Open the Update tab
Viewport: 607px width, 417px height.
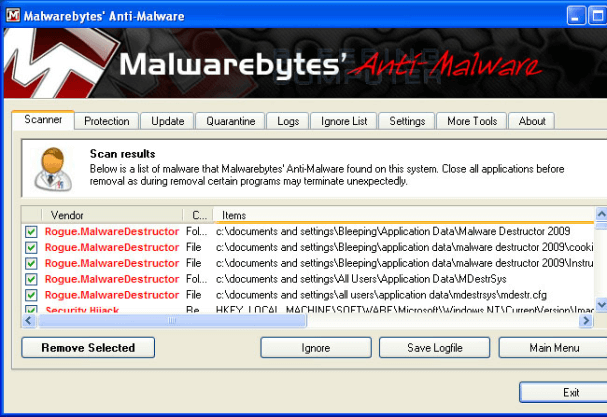coord(167,121)
